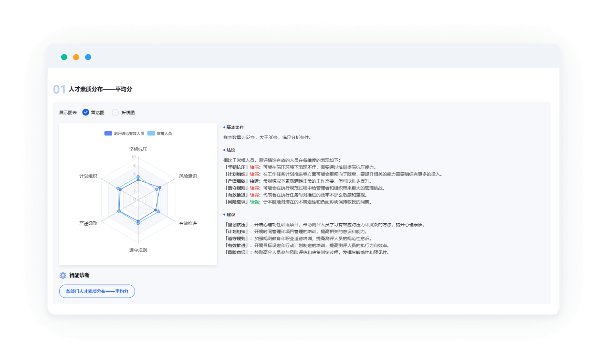Click the 计划组织 radar axis label
The height and width of the screenshot is (364, 607).
click(x=88, y=176)
